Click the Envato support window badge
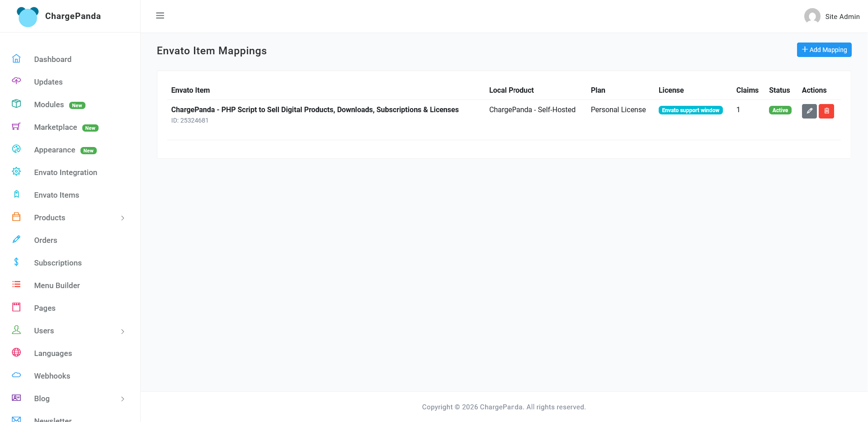The height and width of the screenshot is (422, 868). click(690, 110)
